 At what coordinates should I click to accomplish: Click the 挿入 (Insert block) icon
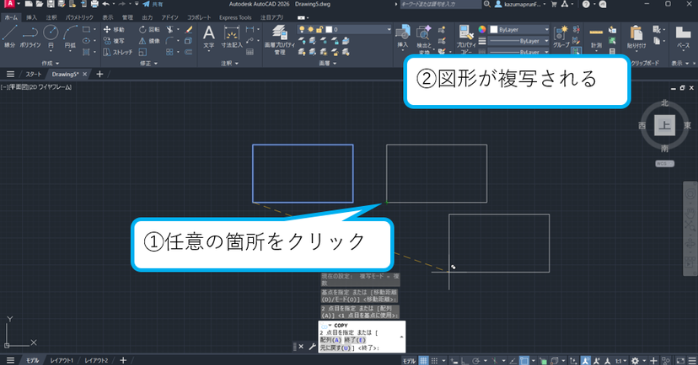[402, 36]
